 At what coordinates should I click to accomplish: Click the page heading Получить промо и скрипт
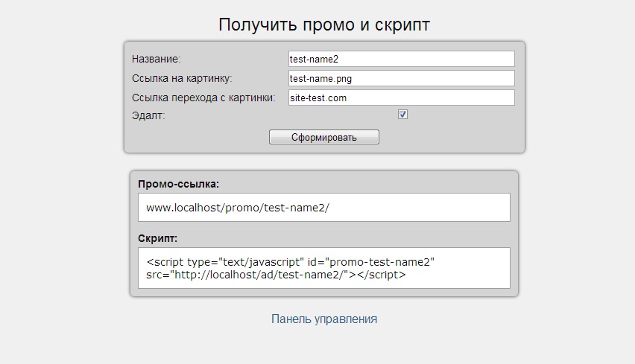tap(324, 25)
